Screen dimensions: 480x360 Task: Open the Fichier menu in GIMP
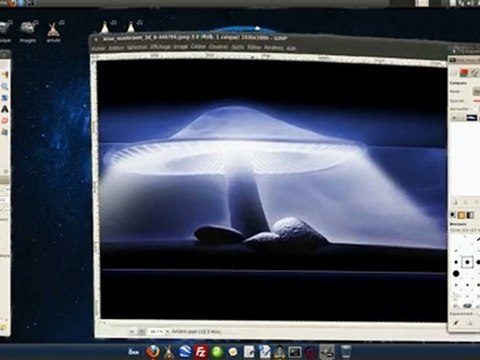coord(98,48)
